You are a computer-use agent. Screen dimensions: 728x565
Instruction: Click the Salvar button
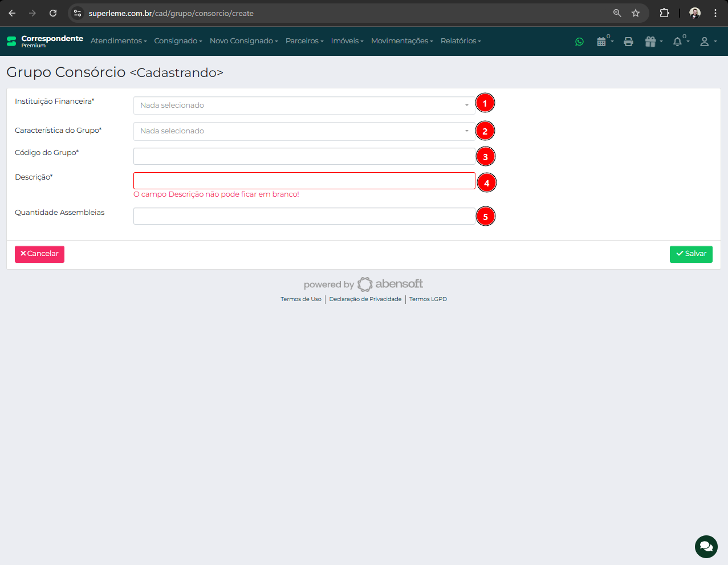(x=690, y=254)
